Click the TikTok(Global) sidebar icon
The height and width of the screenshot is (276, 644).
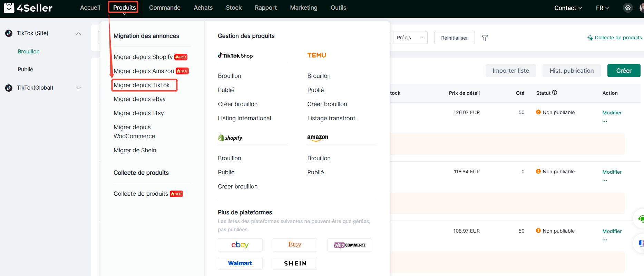9,88
